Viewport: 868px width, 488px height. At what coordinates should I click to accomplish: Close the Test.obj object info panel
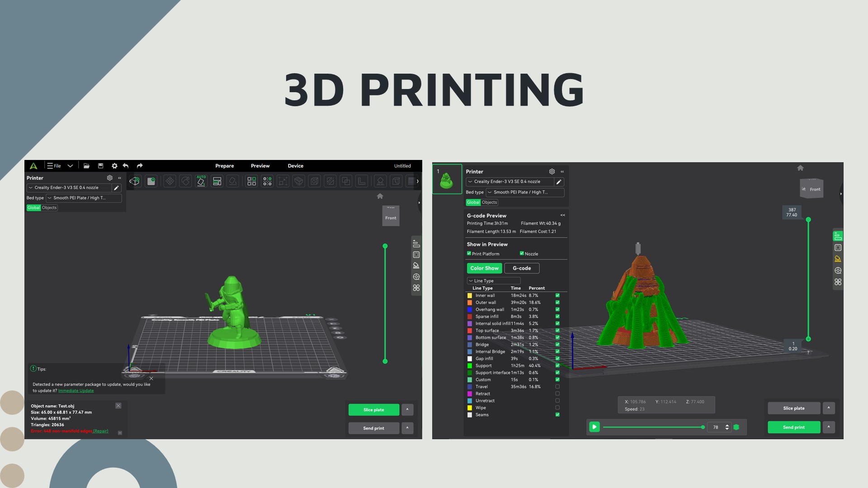pyautogui.click(x=118, y=406)
